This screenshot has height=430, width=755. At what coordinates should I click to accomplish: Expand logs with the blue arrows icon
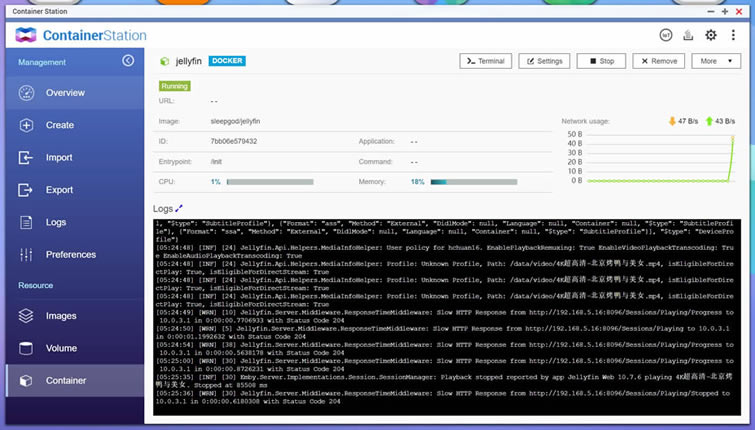179,208
